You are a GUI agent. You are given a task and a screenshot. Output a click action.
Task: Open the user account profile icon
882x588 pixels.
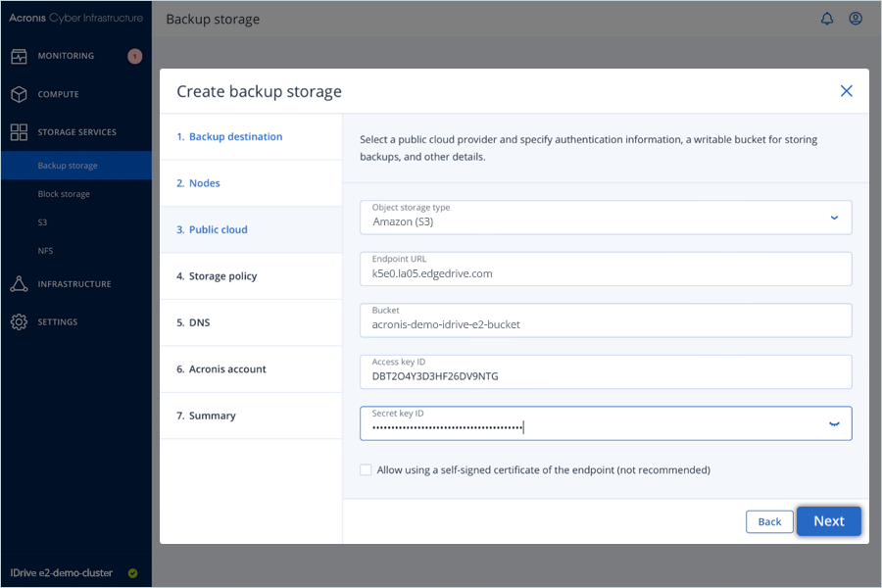[x=856, y=19]
